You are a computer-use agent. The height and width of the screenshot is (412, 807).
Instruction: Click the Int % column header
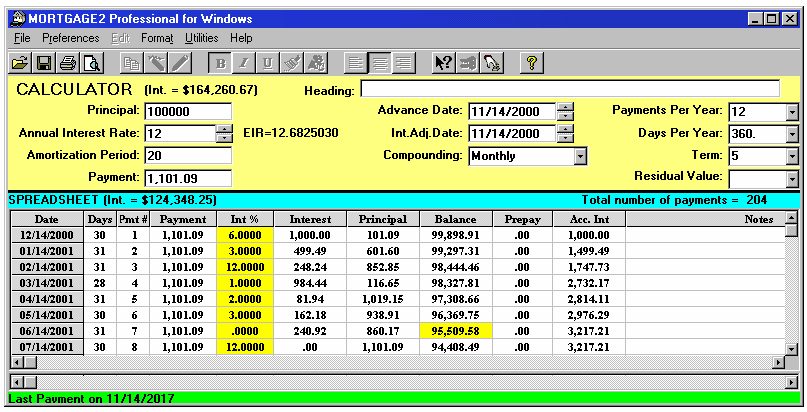(x=244, y=219)
